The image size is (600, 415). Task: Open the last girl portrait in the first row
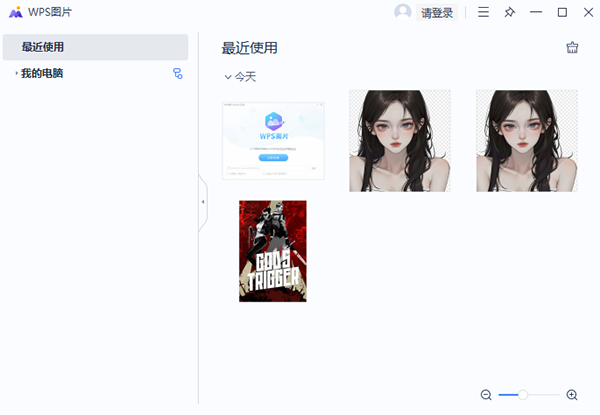click(x=527, y=141)
